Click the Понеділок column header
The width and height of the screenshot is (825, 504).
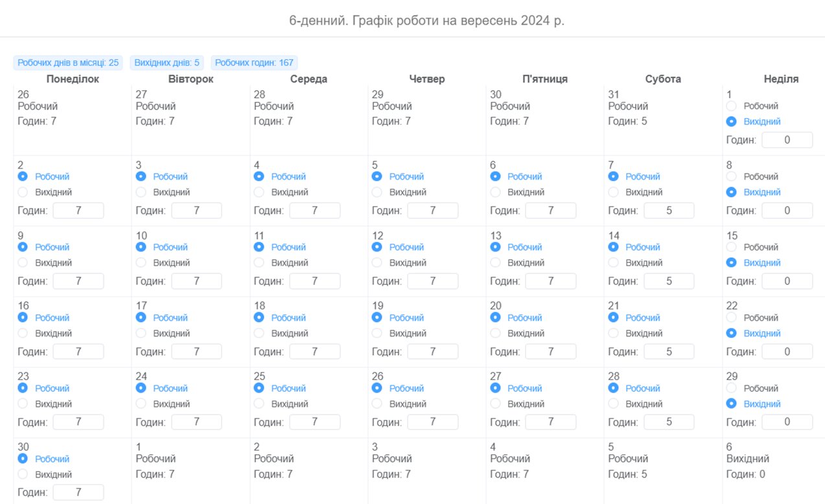click(73, 79)
